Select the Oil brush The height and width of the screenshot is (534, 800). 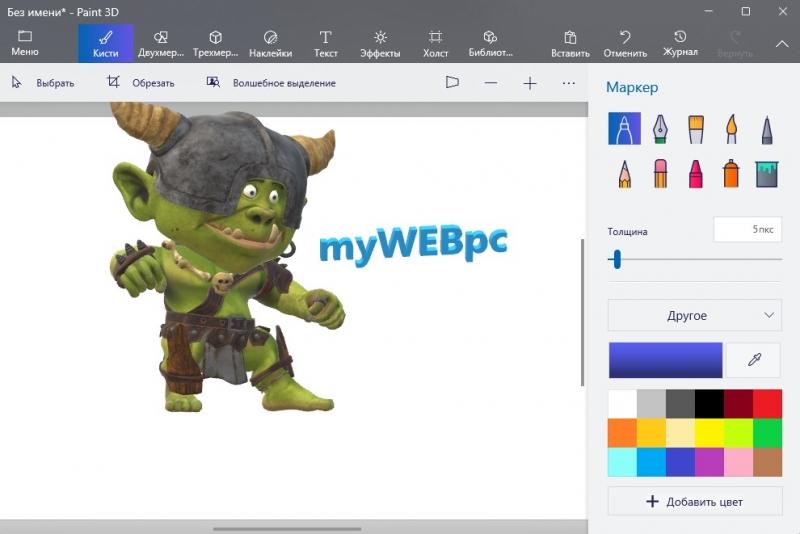point(696,129)
